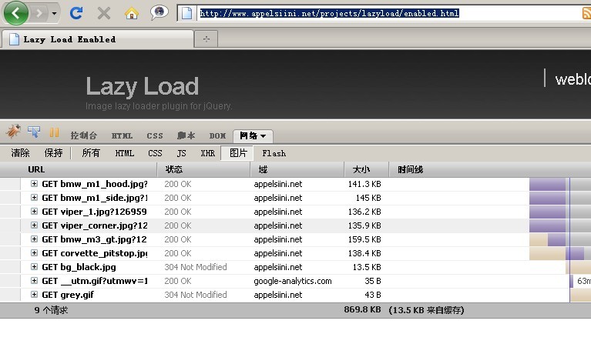This screenshot has width=591, height=364.
Task: Expand the GET grey.gif request row
Action: [34, 295]
